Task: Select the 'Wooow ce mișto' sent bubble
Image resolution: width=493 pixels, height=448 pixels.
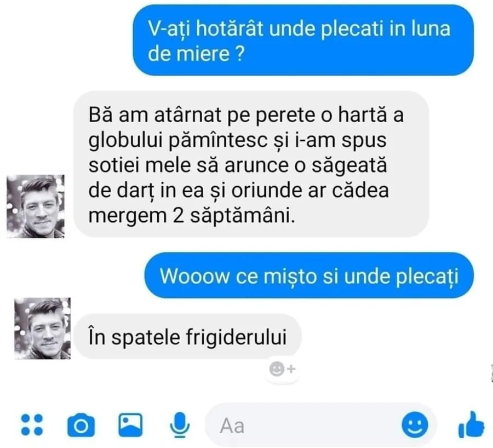Action: tap(309, 275)
